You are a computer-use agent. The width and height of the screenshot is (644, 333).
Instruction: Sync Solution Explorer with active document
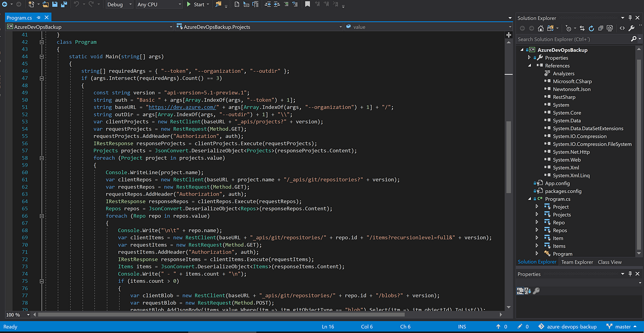pyautogui.click(x=582, y=28)
